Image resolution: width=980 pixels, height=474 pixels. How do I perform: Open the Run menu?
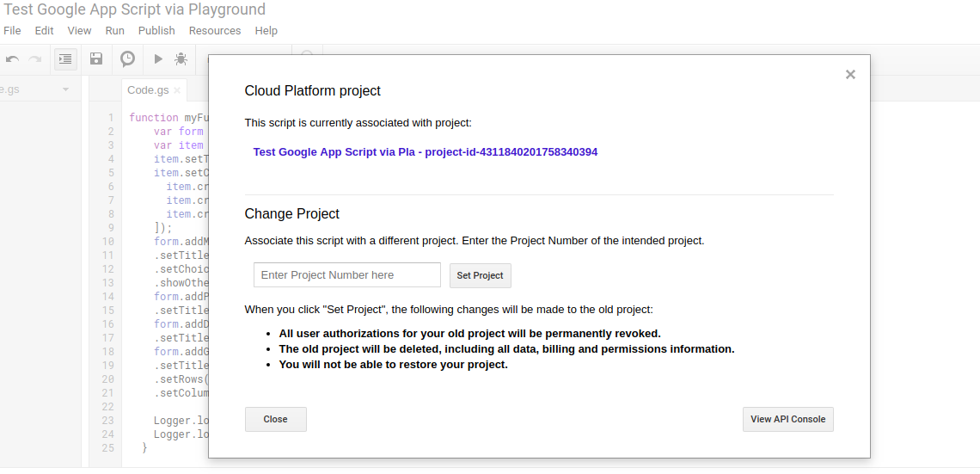(x=115, y=31)
